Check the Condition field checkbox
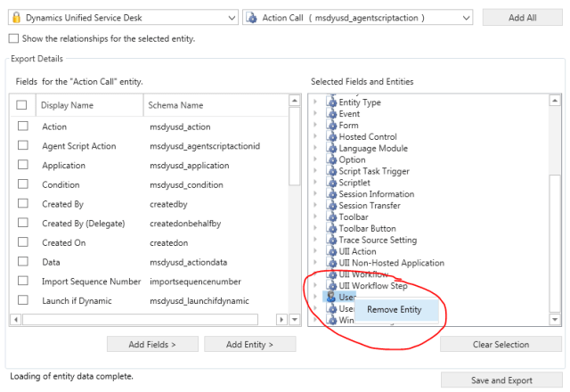 (23, 184)
